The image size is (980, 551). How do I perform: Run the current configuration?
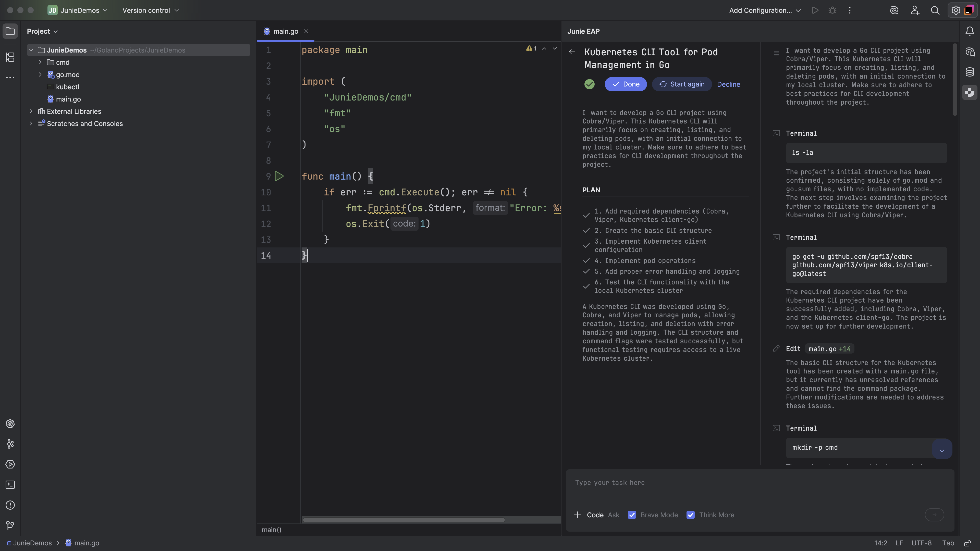click(815, 10)
